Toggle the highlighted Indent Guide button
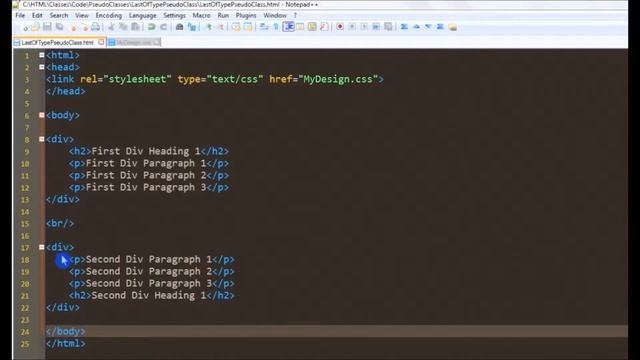 [288, 27]
